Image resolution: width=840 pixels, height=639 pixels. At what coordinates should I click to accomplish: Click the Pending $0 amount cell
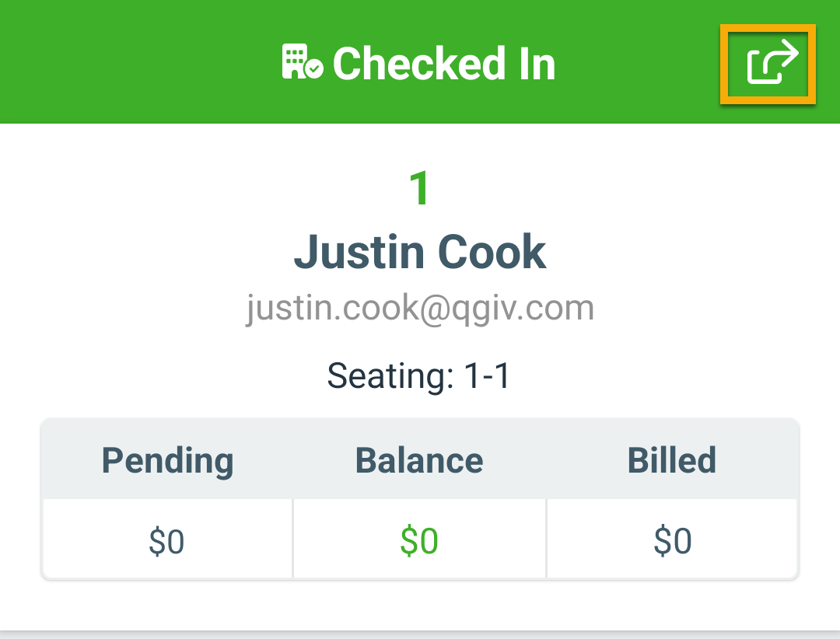click(x=167, y=539)
